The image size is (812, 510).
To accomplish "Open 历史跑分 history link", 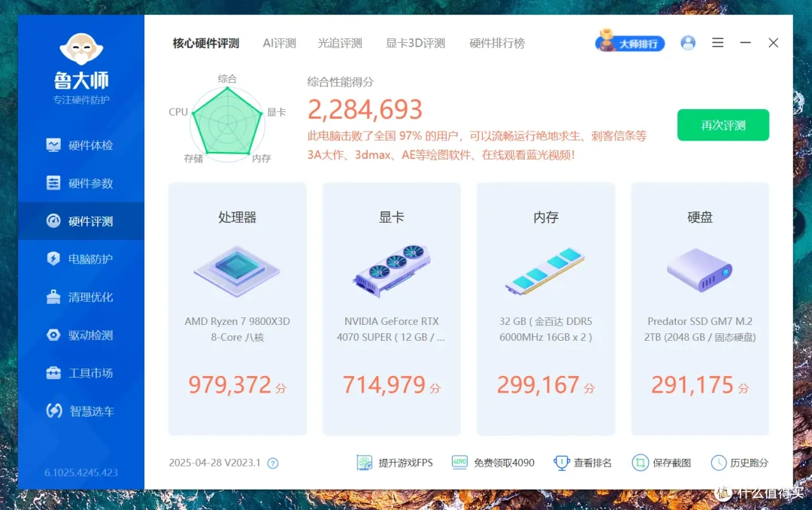I will coord(740,463).
